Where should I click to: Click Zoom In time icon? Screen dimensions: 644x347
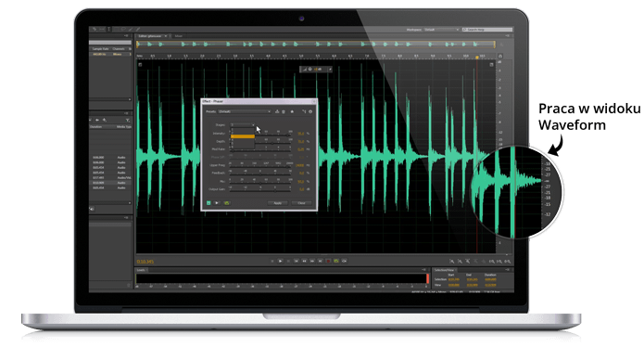tap(468, 262)
